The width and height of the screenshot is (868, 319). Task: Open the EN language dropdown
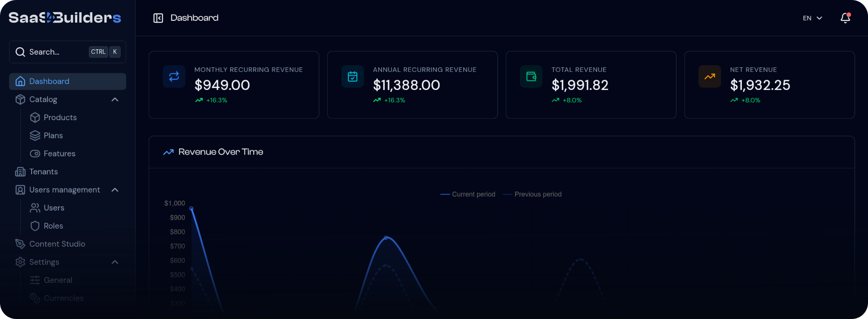(x=812, y=18)
